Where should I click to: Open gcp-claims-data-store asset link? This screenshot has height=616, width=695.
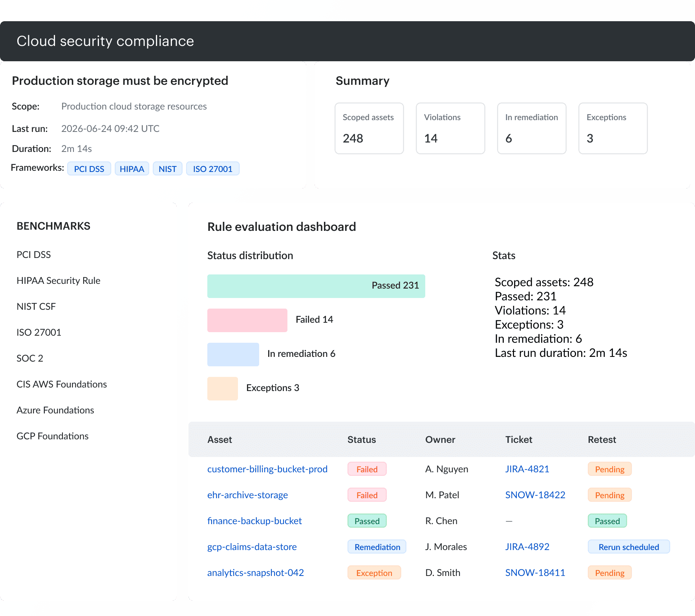click(x=252, y=547)
